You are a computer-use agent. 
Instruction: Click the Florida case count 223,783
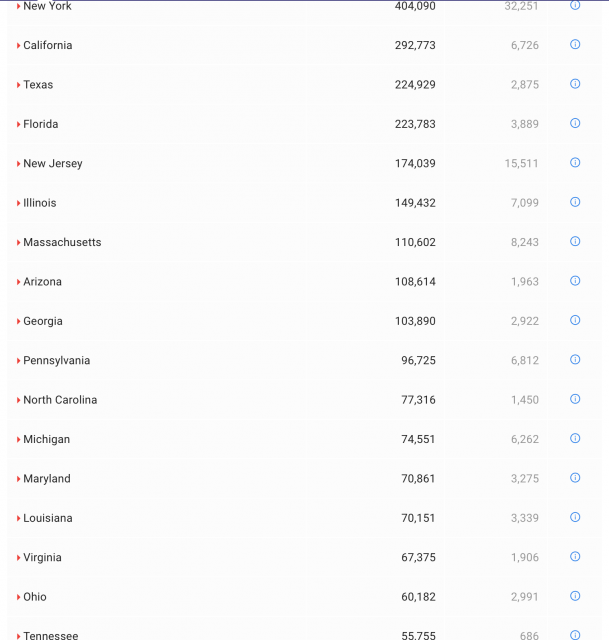[415, 124]
